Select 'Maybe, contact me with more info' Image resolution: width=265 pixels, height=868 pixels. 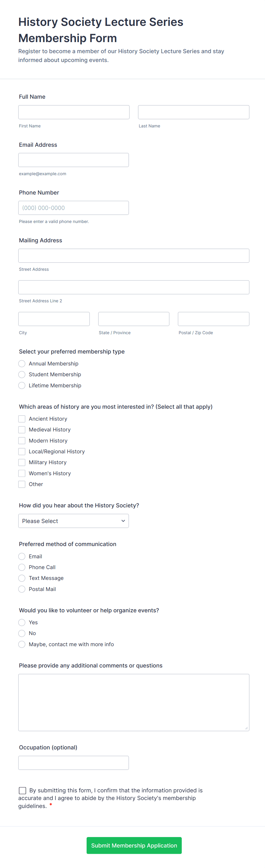pyautogui.click(x=22, y=644)
